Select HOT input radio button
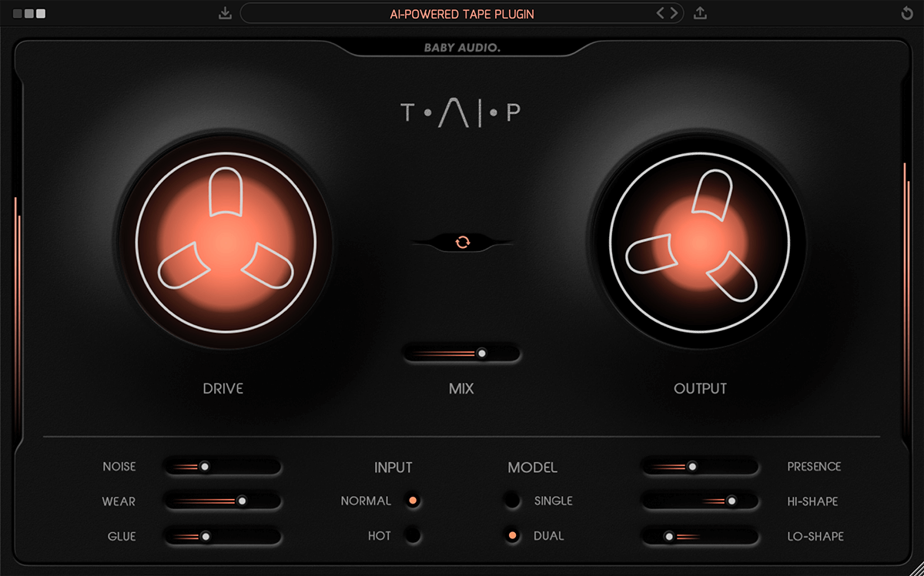 pos(413,535)
